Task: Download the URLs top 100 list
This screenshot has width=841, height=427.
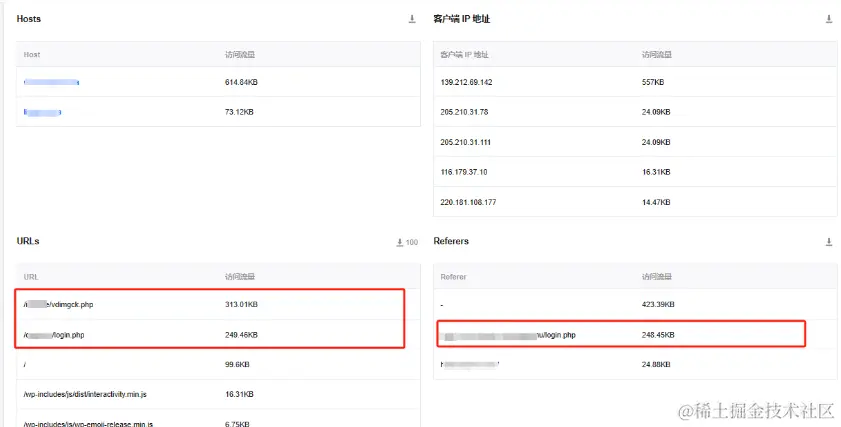Action: tap(407, 242)
